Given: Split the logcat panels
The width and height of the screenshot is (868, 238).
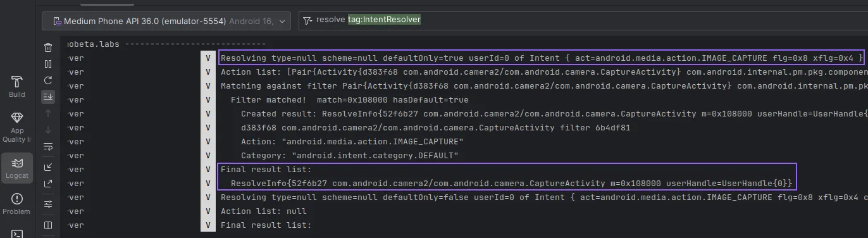Looking at the screenshot, I should click(48, 225).
